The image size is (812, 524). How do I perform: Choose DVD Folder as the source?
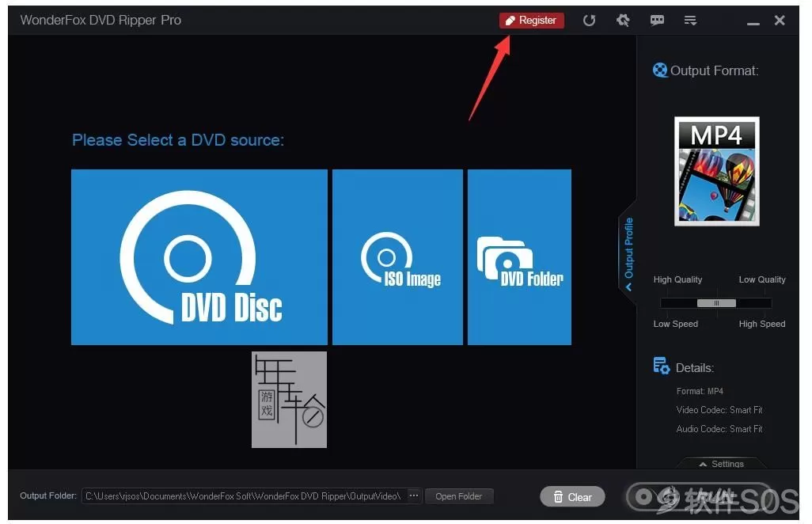click(519, 256)
